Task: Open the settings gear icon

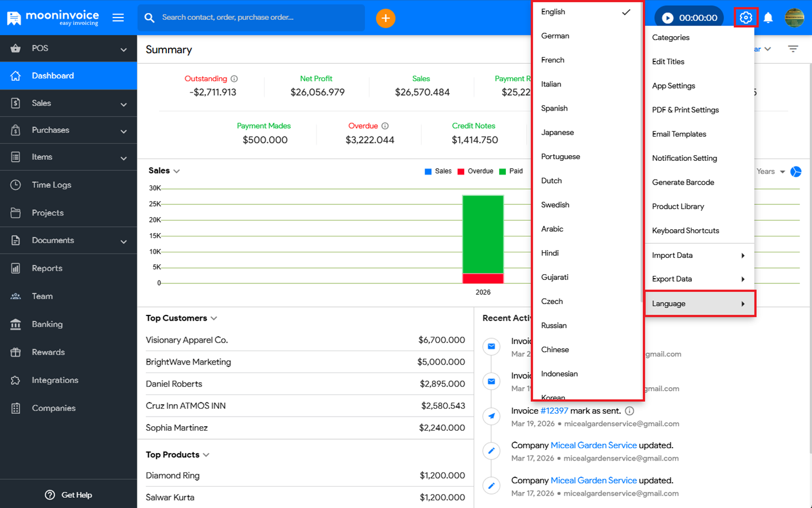Action: tap(745, 17)
